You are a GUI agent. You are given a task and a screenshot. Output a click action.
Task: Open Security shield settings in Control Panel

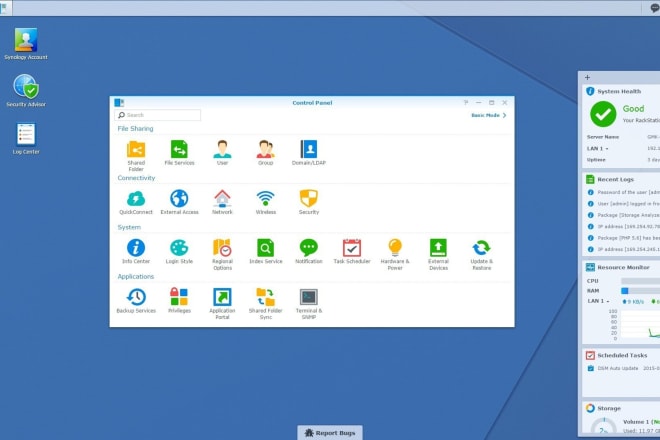pos(309,202)
